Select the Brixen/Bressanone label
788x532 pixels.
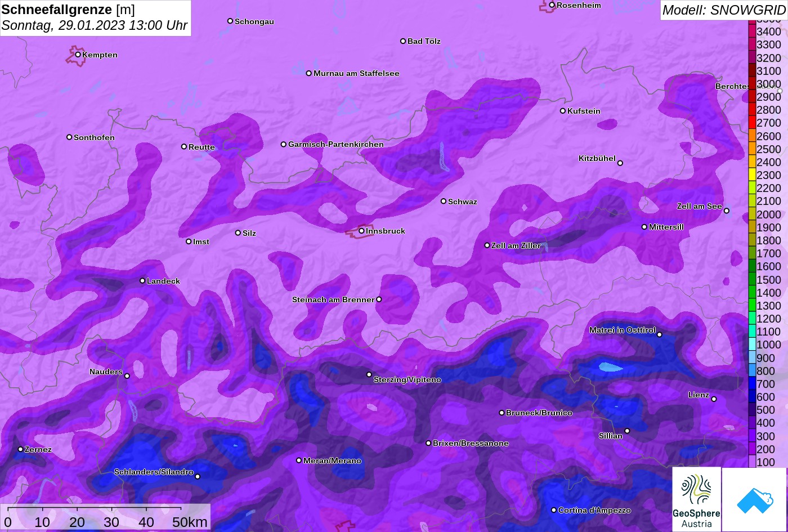(x=471, y=443)
